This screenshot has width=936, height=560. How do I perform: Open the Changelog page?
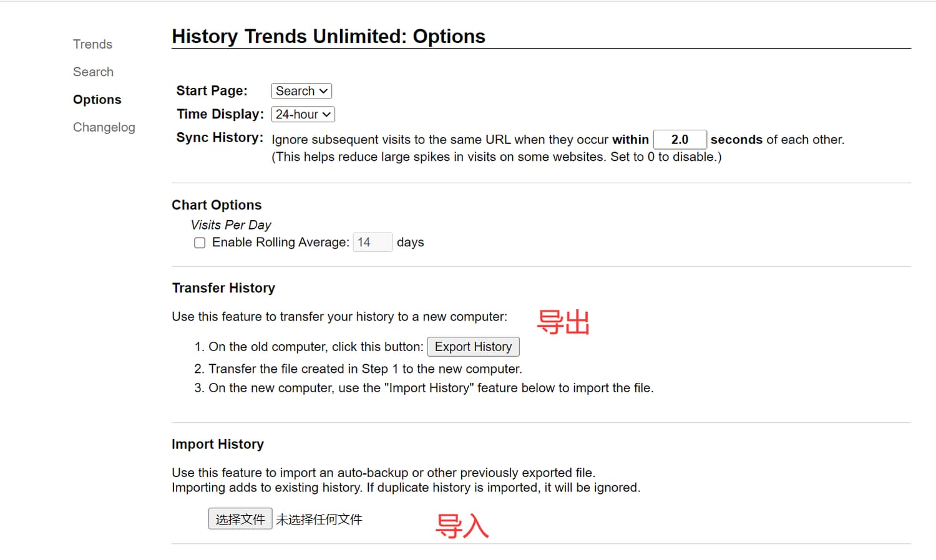click(x=104, y=127)
